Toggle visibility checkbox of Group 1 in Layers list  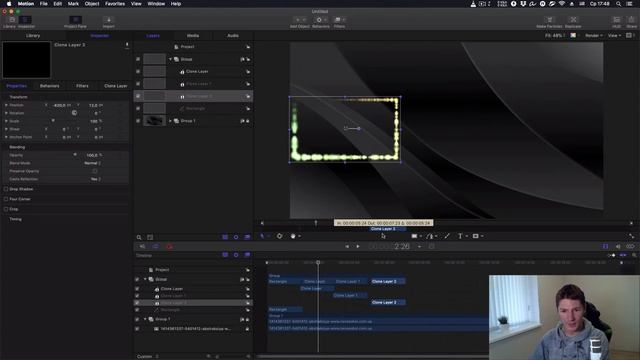[138, 121]
